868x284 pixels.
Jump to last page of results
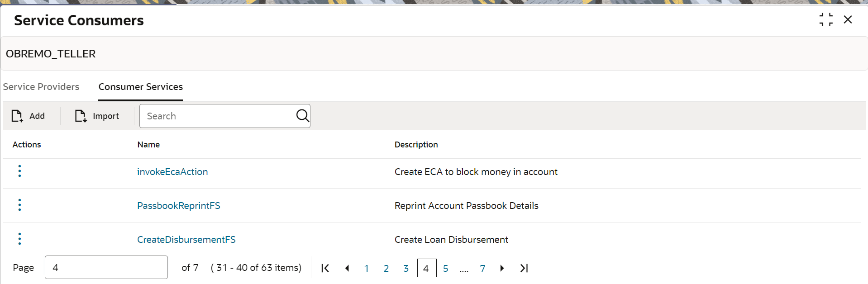[524, 268]
